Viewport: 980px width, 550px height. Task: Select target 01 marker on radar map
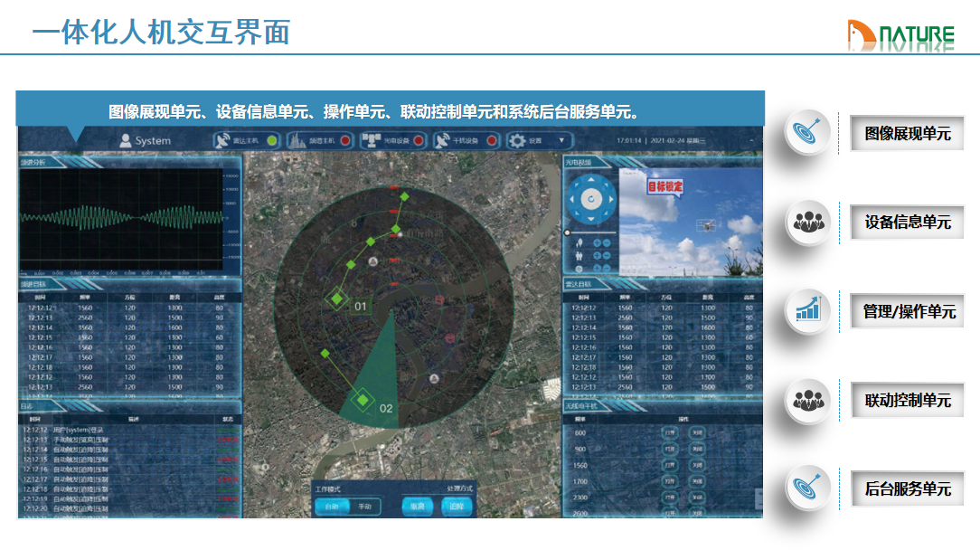click(338, 299)
